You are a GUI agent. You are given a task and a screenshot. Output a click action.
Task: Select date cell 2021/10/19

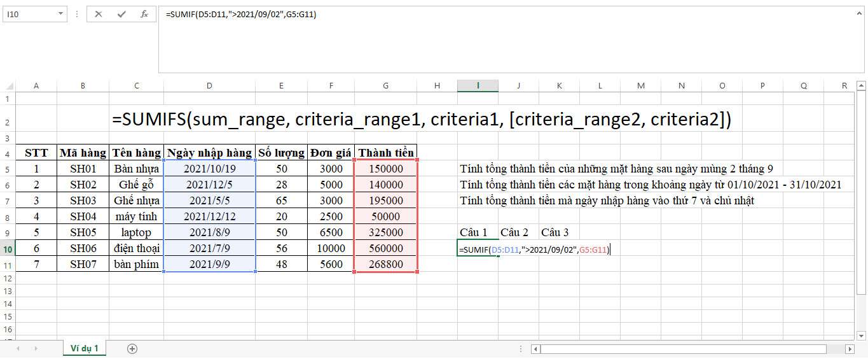pyautogui.click(x=210, y=169)
